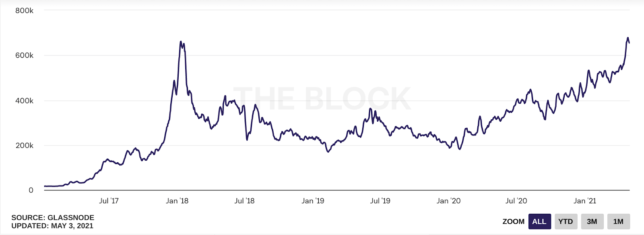644x235 pixels.
Task: Select the 600k y-axis value
Action: (24, 55)
